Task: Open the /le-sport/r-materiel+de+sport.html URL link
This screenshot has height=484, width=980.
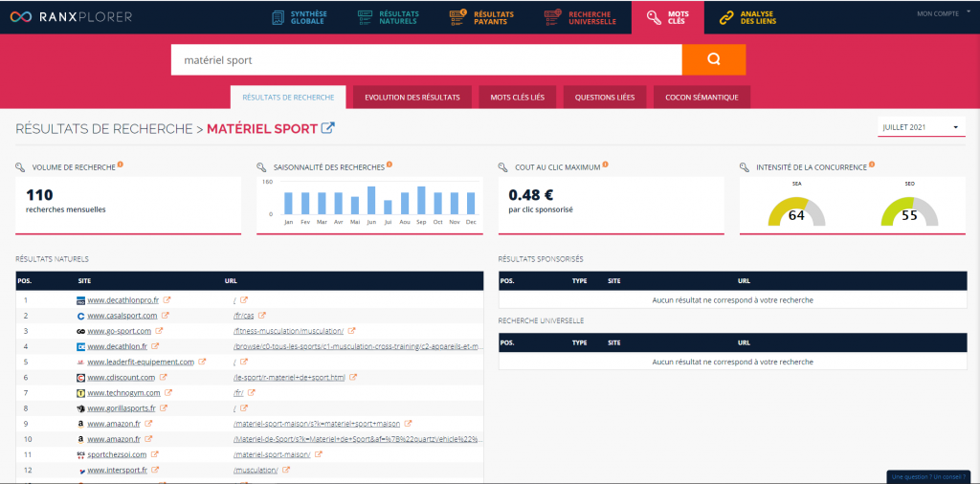Action: 289,377
